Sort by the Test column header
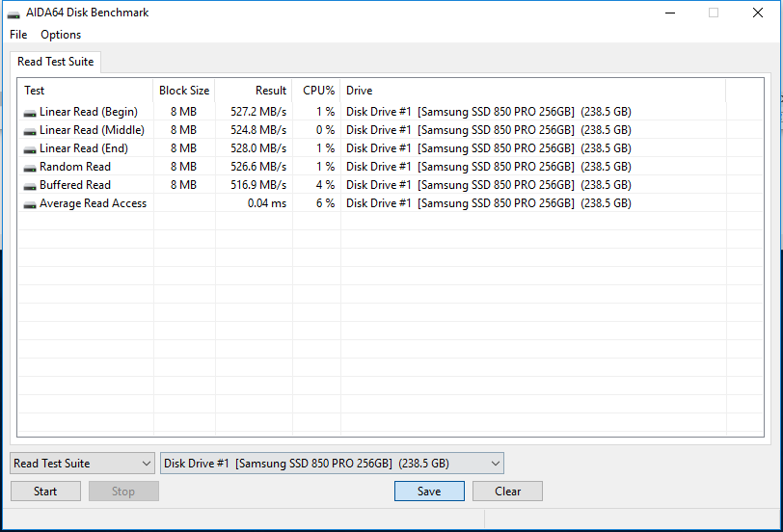 pyautogui.click(x=86, y=91)
